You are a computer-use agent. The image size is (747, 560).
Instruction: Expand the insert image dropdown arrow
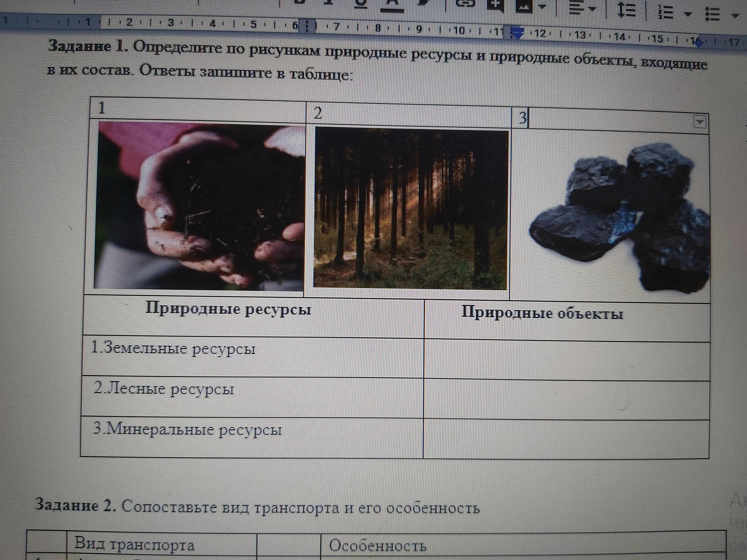pyautogui.click(x=542, y=7)
